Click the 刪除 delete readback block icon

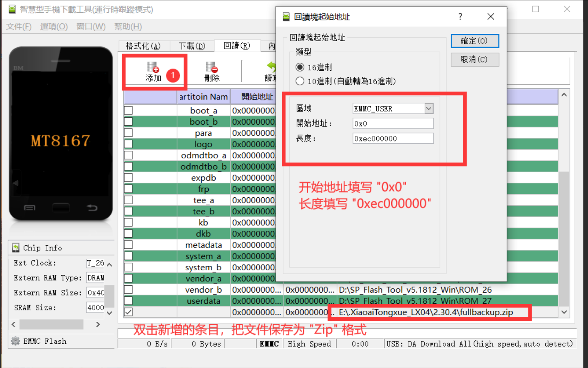click(x=212, y=68)
